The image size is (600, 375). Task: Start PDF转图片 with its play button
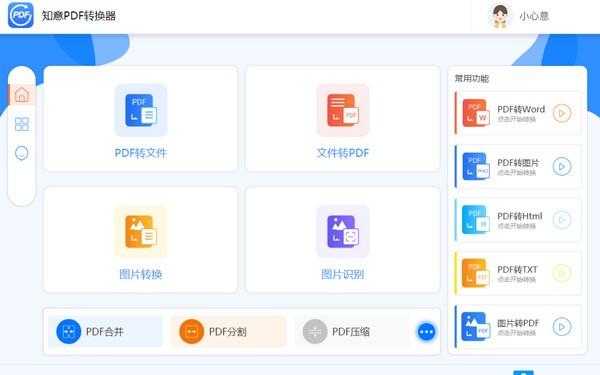pyautogui.click(x=562, y=166)
